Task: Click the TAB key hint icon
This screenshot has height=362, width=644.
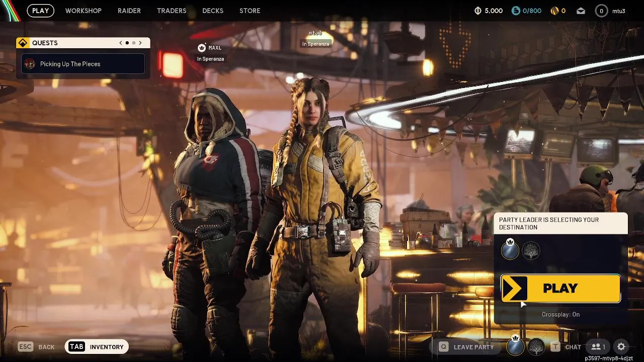Action: click(x=76, y=347)
